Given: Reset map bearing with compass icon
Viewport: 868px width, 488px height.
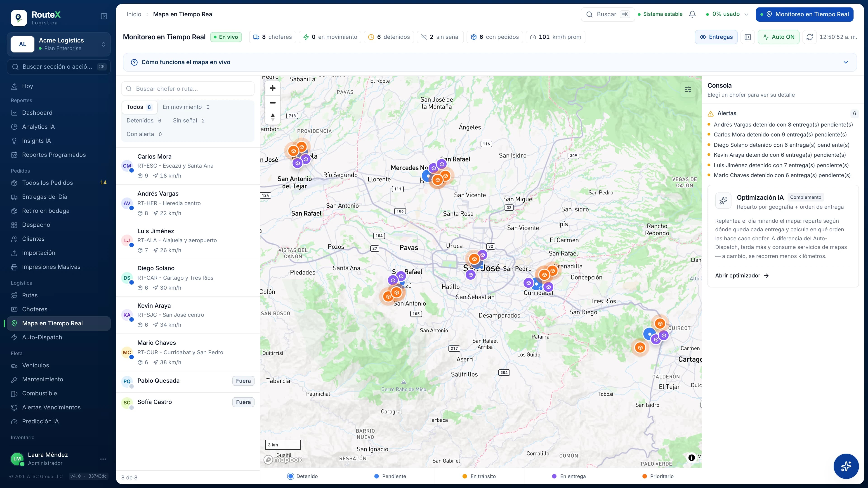Looking at the screenshot, I should click(273, 117).
